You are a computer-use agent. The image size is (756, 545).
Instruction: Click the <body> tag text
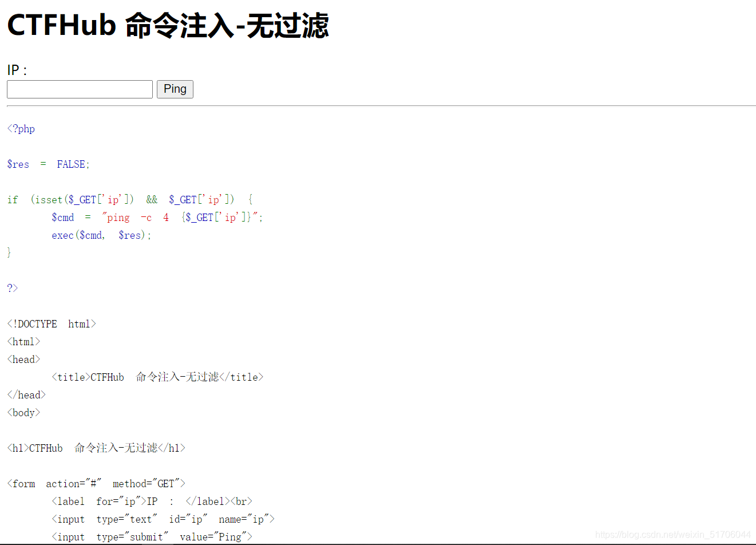tap(23, 412)
